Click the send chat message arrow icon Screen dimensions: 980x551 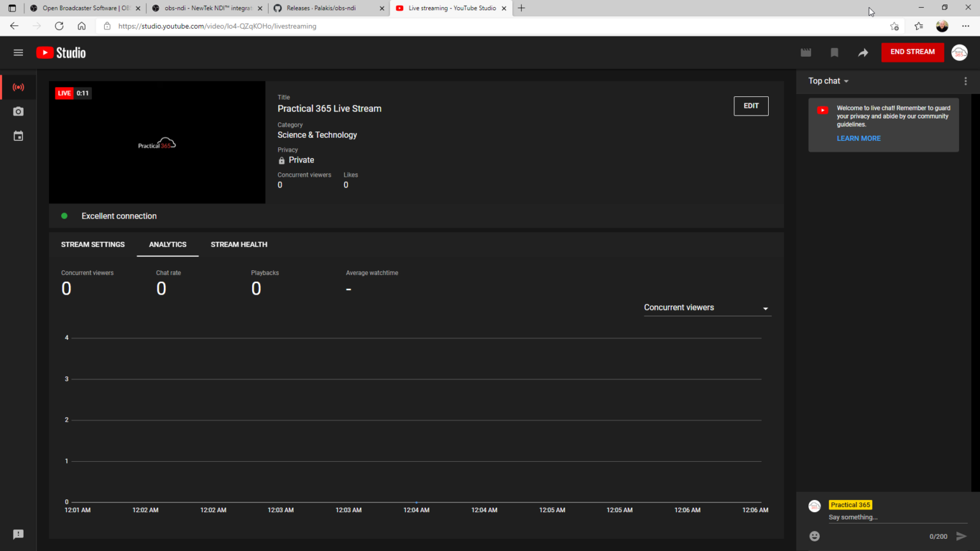962,536
